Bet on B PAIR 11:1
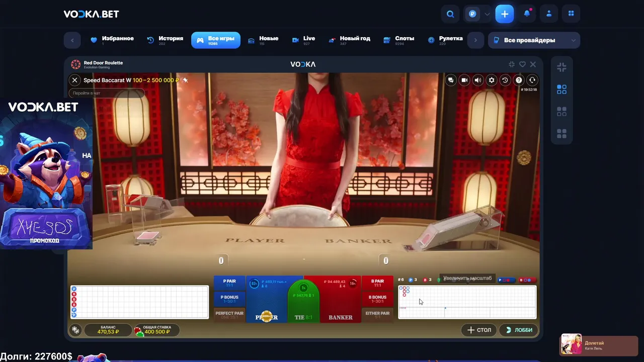Image resolution: width=644 pixels, height=362 pixels. tap(377, 283)
